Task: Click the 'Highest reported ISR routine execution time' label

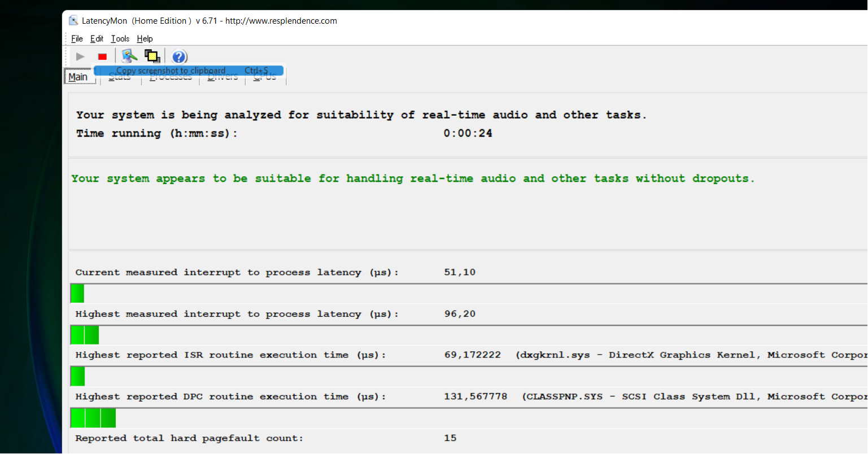Action: pos(231,355)
